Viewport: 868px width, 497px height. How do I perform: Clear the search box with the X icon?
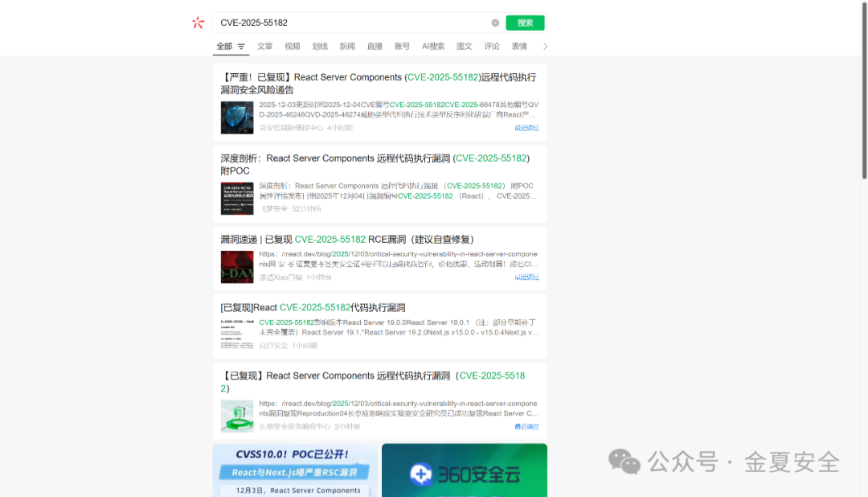[495, 23]
